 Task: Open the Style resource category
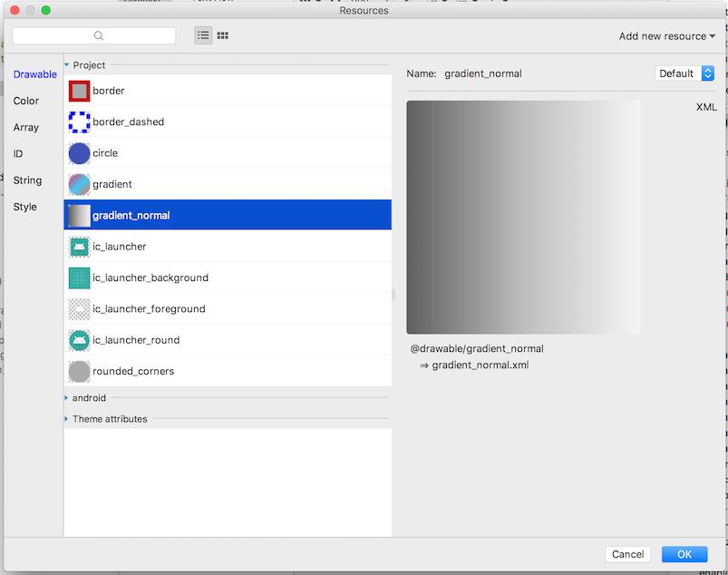pyautogui.click(x=24, y=207)
